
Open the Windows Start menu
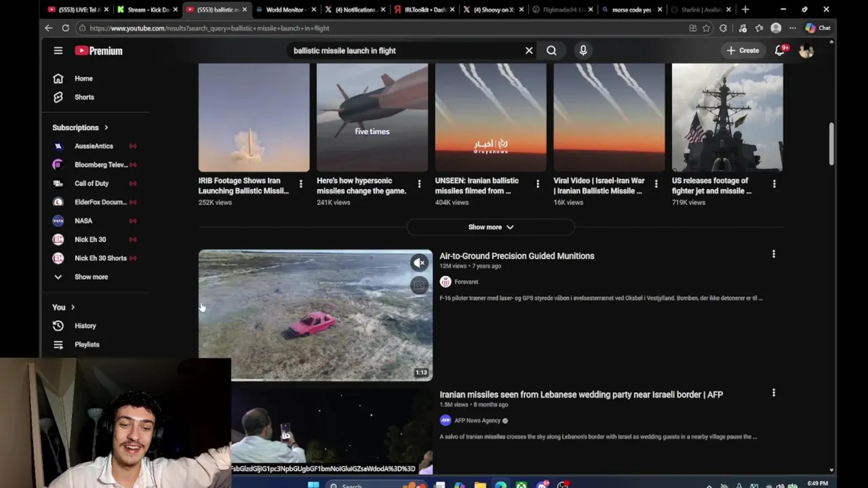313,485
